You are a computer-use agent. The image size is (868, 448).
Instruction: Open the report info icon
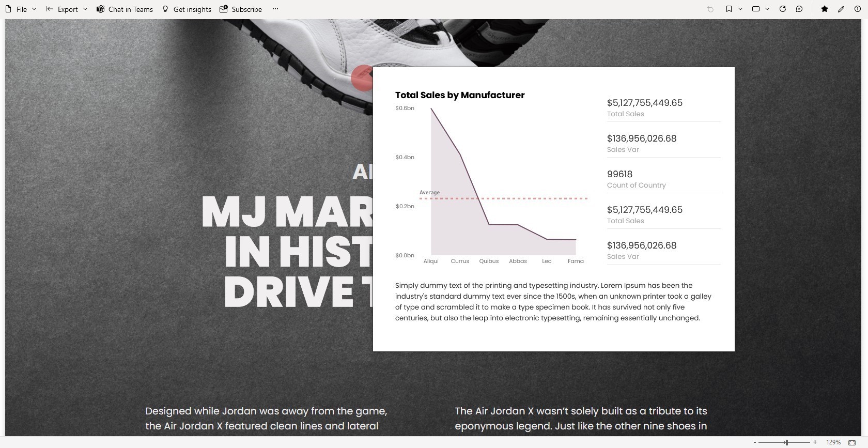coord(858,9)
